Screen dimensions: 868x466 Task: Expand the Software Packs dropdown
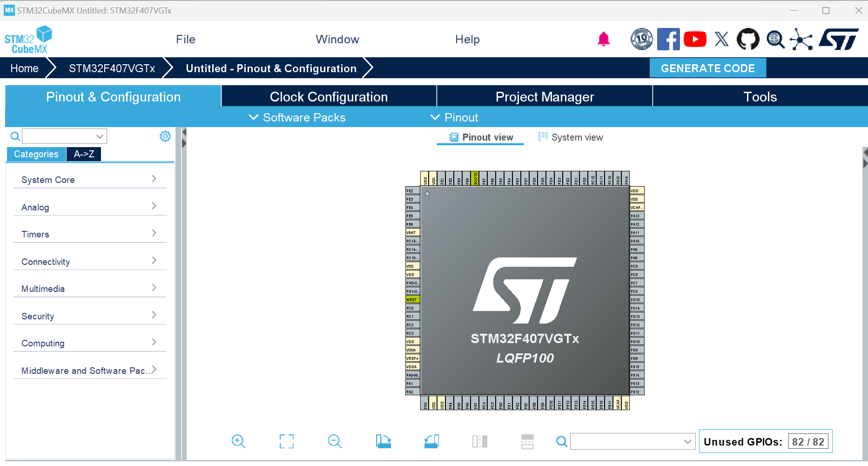pyautogui.click(x=296, y=117)
